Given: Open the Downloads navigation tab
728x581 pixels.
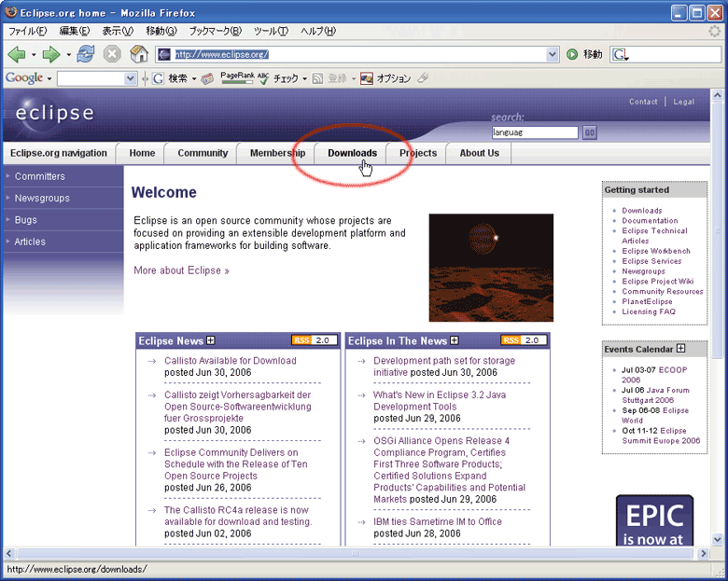Looking at the screenshot, I should (353, 153).
